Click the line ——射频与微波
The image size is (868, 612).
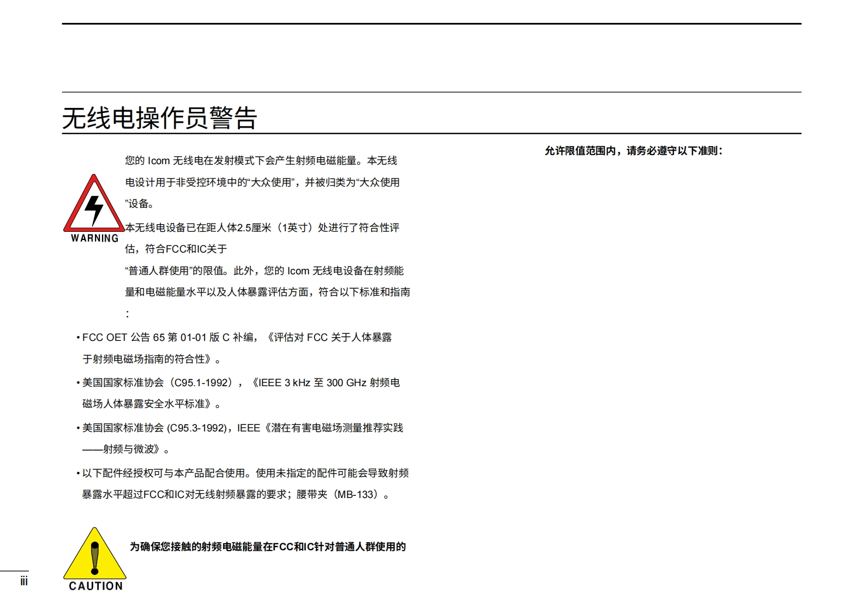(125, 449)
